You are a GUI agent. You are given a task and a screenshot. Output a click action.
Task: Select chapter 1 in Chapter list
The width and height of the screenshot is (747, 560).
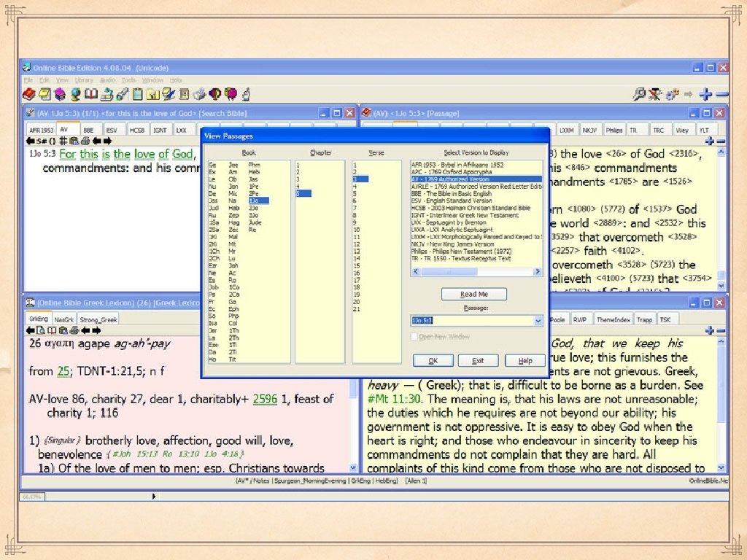tap(298, 165)
